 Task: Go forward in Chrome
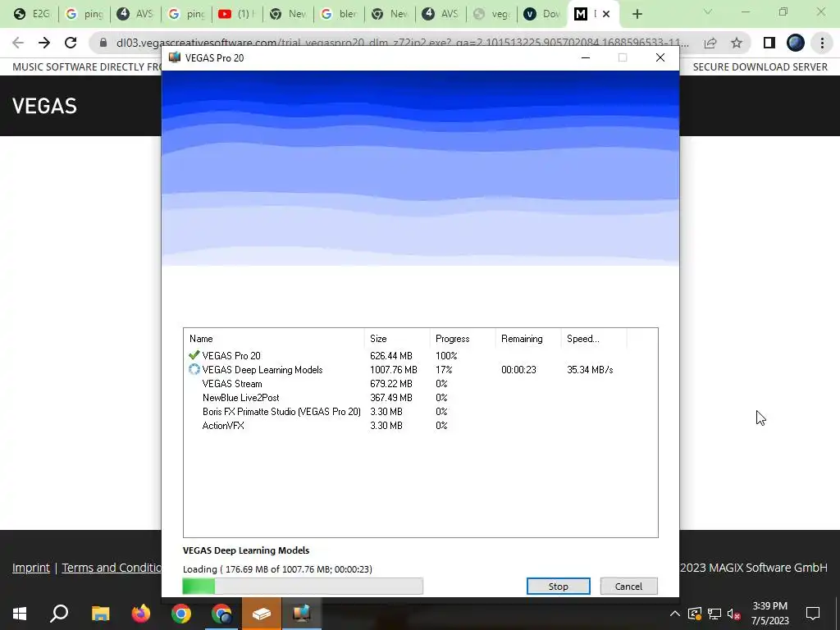tap(44, 43)
